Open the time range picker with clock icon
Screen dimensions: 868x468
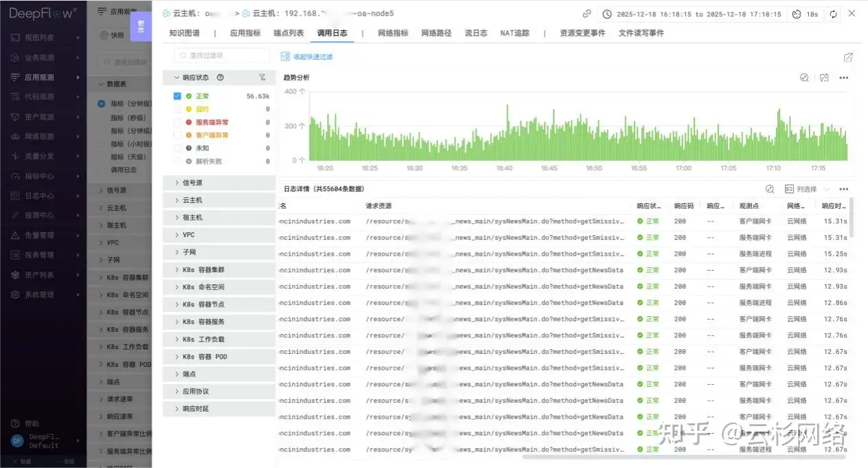[692, 14]
